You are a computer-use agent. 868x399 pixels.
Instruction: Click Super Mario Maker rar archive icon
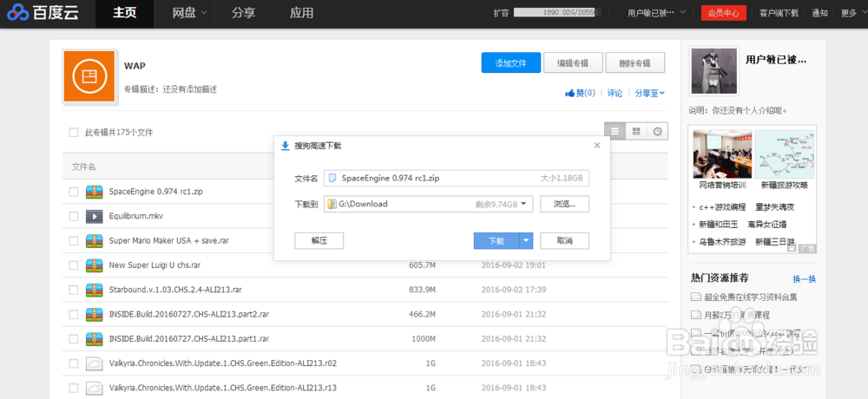94,241
